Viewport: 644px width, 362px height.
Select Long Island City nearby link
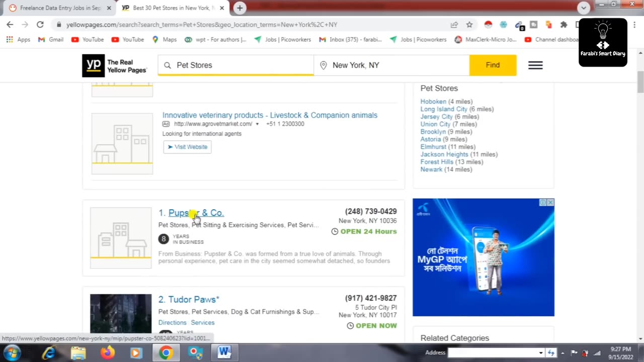[x=444, y=109]
